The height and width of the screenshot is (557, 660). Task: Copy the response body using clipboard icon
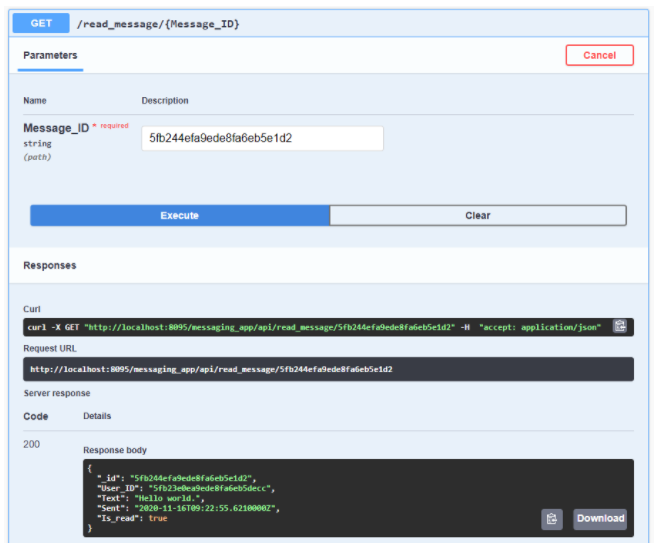(x=552, y=518)
